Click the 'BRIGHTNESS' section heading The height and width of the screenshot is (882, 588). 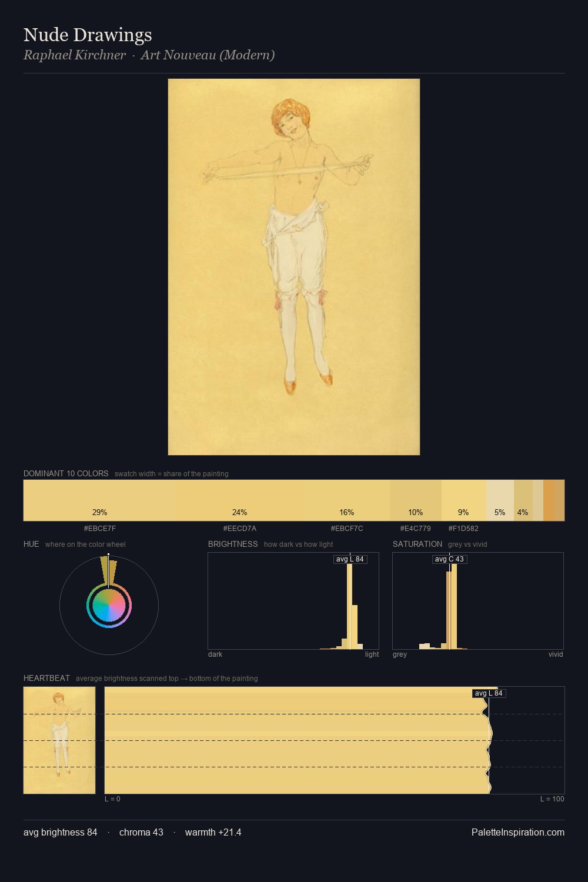point(233,544)
